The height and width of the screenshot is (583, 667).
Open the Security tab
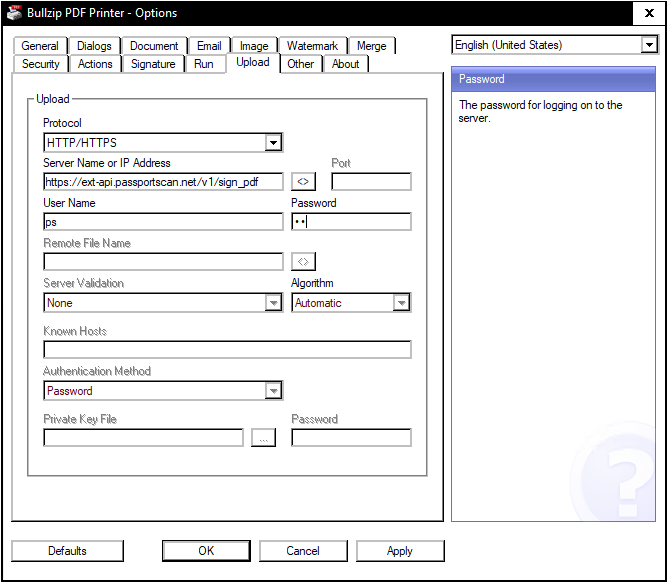pyautogui.click(x=40, y=64)
